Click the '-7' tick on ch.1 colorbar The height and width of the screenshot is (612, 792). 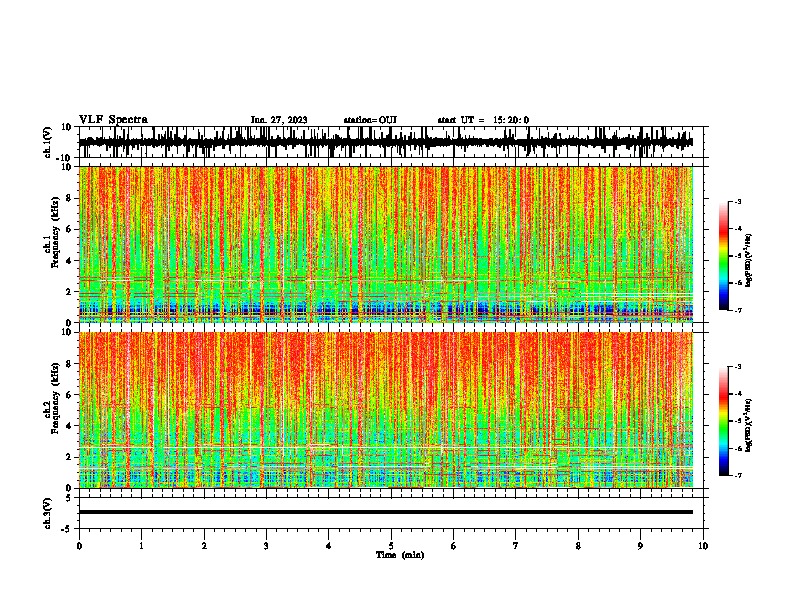click(x=737, y=310)
